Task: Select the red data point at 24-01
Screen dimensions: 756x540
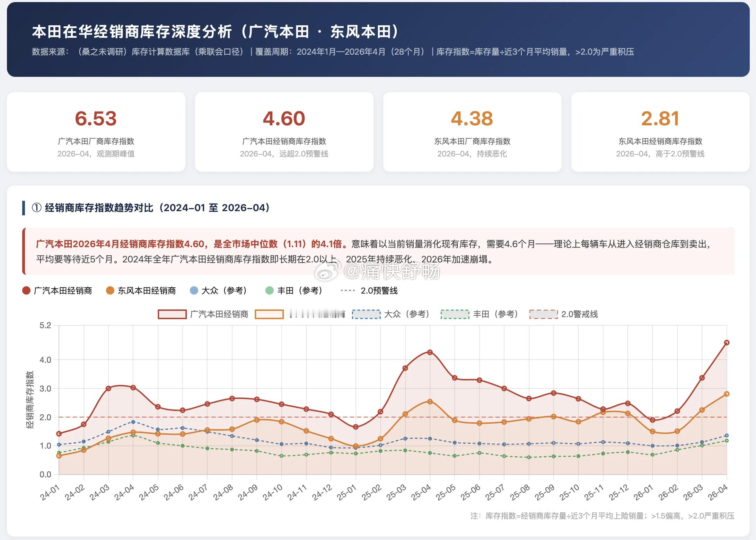Action: tap(59, 434)
